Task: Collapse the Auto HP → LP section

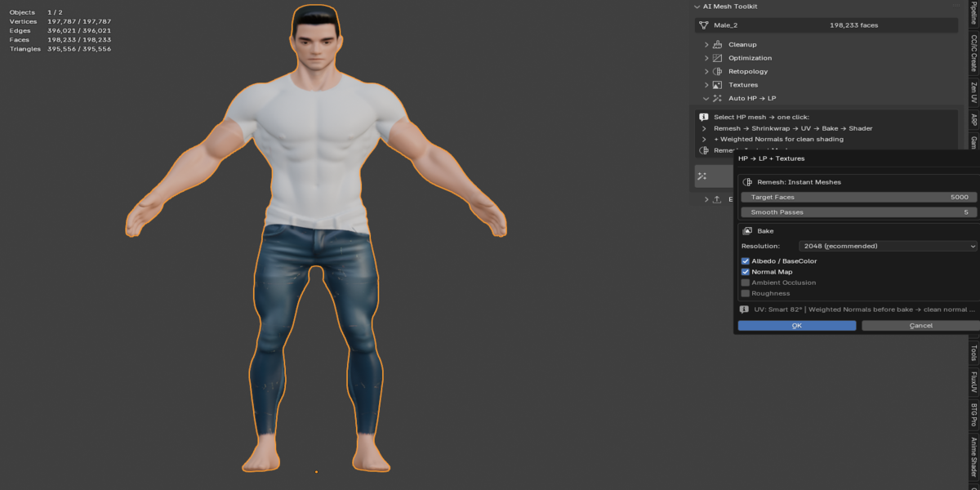Action: (706, 98)
